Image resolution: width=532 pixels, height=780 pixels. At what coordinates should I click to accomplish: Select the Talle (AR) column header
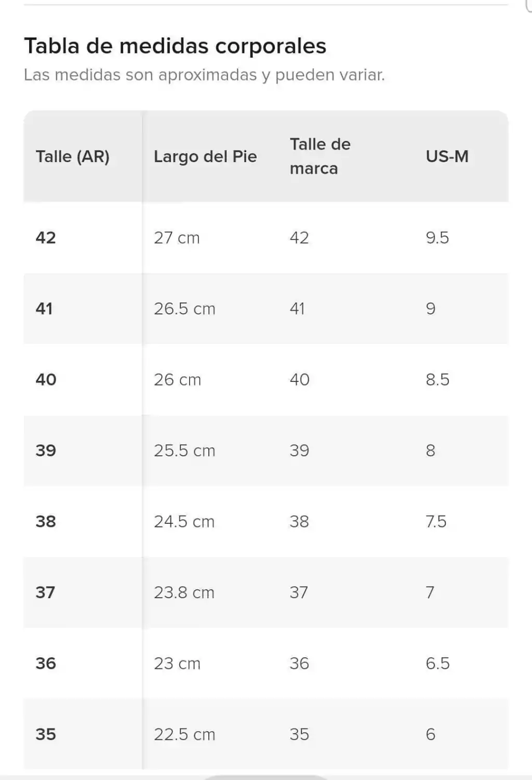pyautogui.click(x=72, y=156)
